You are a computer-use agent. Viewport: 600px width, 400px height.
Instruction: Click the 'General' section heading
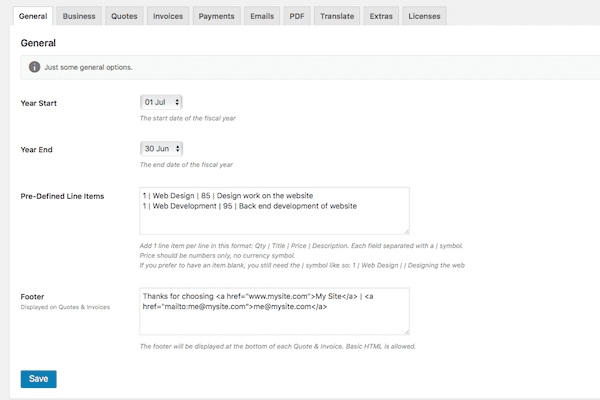tap(38, 43)
